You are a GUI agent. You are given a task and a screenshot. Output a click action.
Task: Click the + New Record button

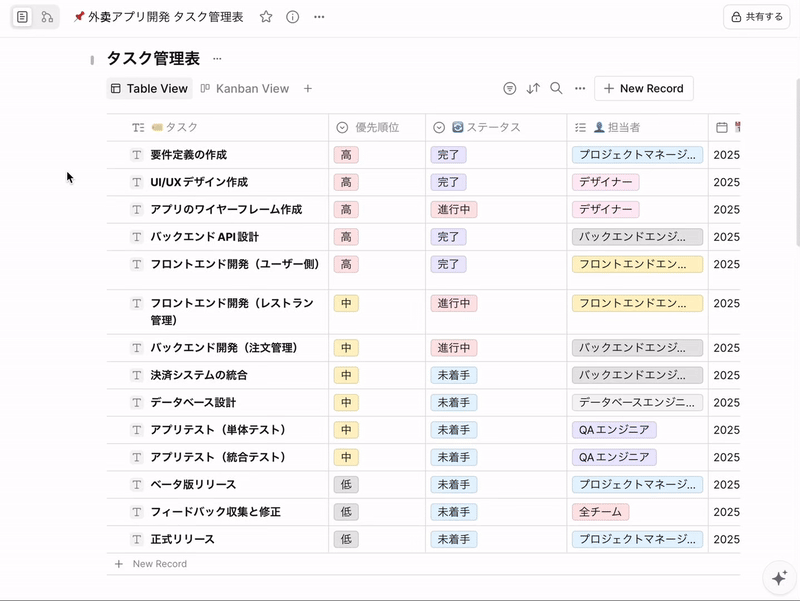pos(643,88)
